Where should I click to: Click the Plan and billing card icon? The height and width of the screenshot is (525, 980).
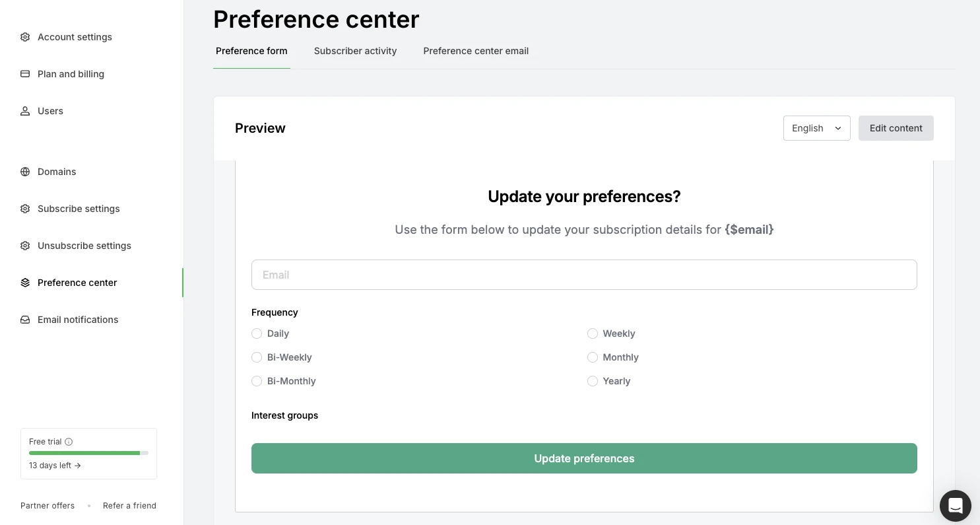tap(25, 74)
